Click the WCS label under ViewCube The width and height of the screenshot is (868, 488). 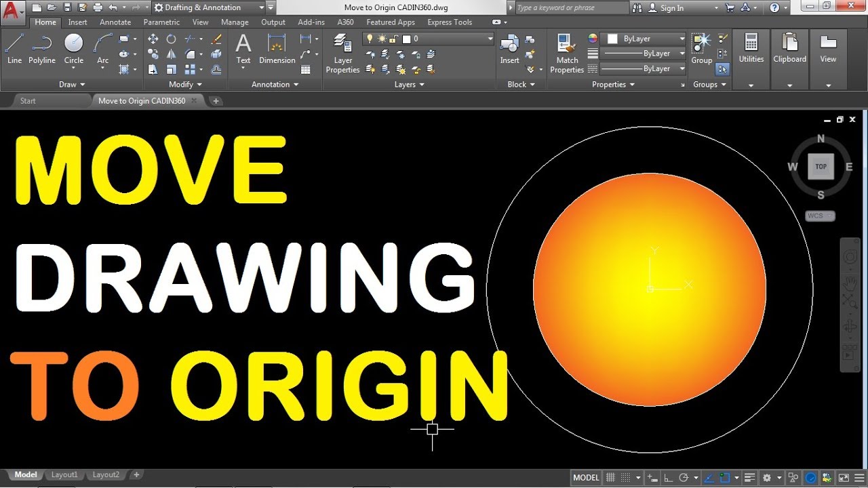(820, 216)
